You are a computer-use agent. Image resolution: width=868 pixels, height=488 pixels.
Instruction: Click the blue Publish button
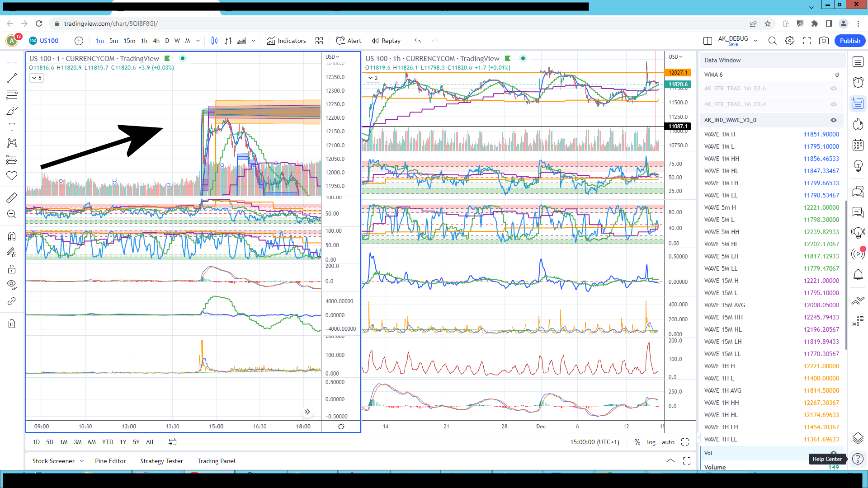[849, 41]
